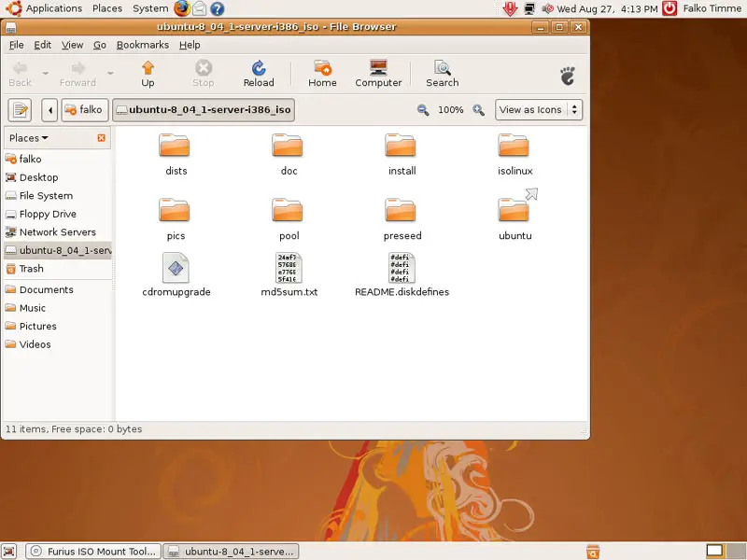Open the System panel menu
Screen dimensions: 747x560
[x=150, y=8]
